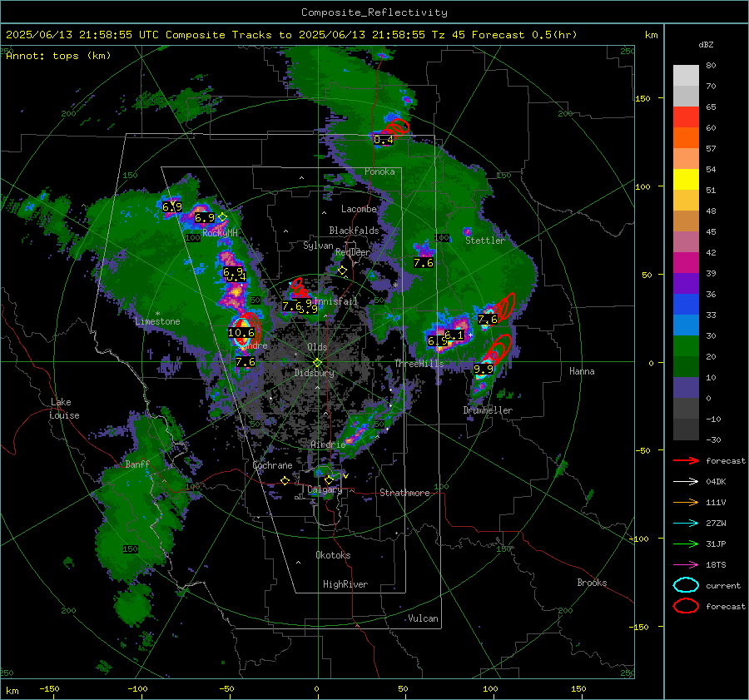Click the Banff label
This screenshot has height=700, width=749.
click(137, 464)
